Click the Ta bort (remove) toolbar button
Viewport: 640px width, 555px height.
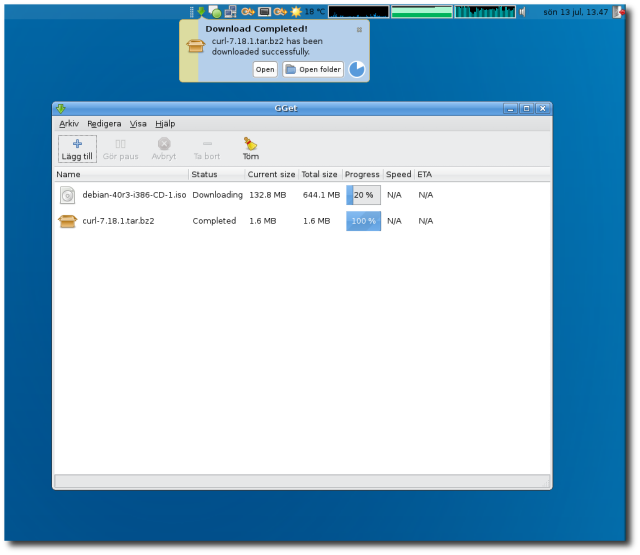tap(207, 149)
